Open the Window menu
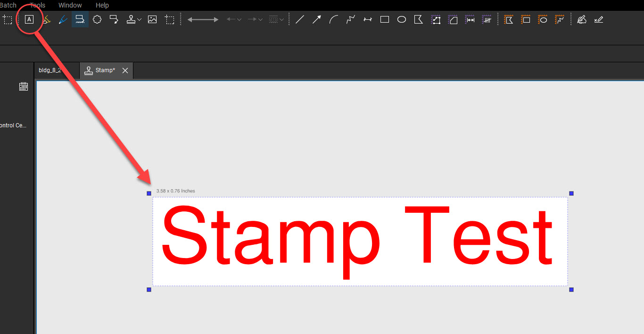 click(x=70, y=5)
